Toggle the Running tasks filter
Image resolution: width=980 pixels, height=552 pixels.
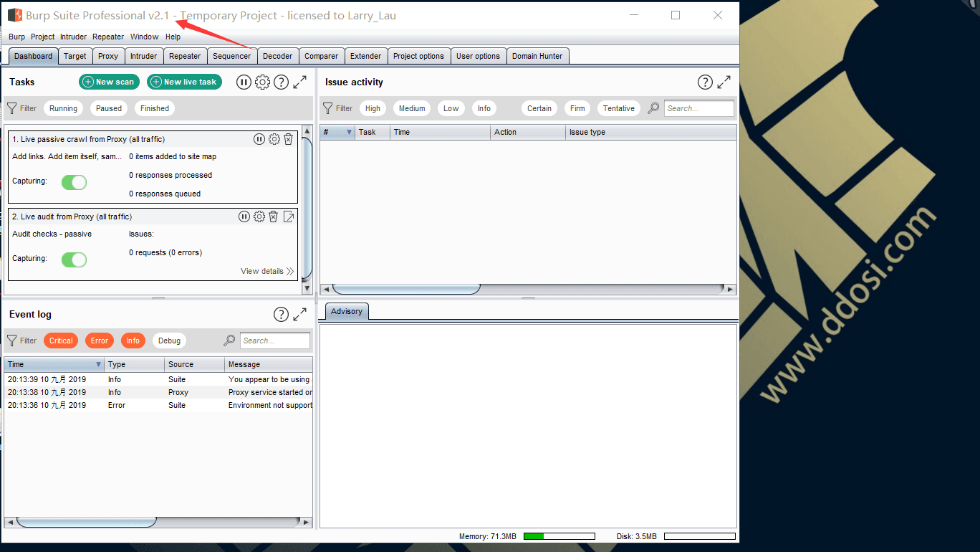(63, 108)
